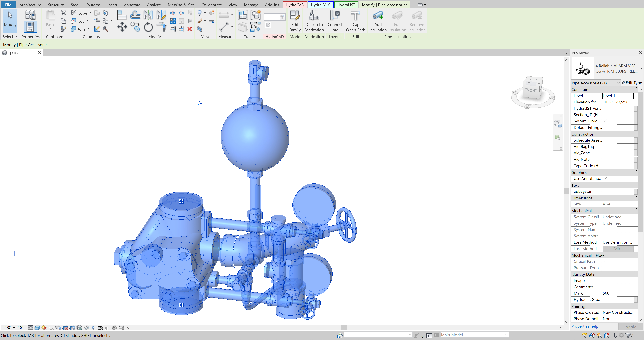The image size is (644, 340).
Task: Uncheck Use Annotation Scale checkbox
Action: coord(605,178)
